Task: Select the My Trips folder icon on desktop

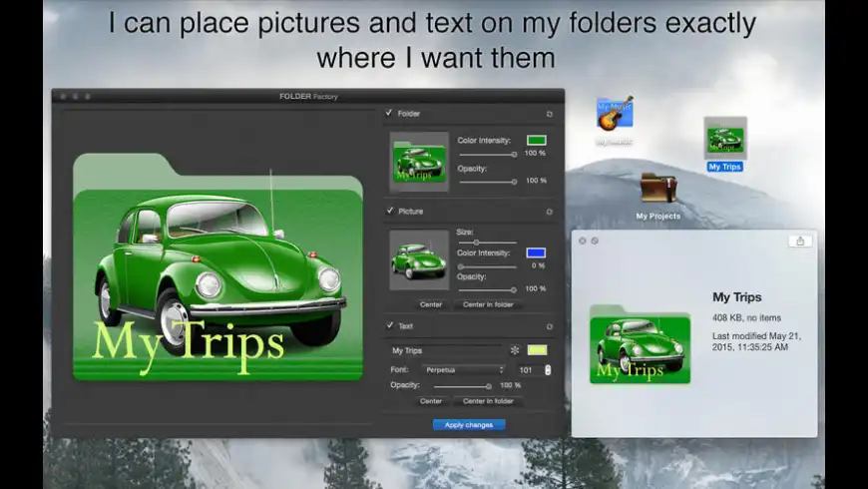Action: pyautogui.click(x=725, y=138)
